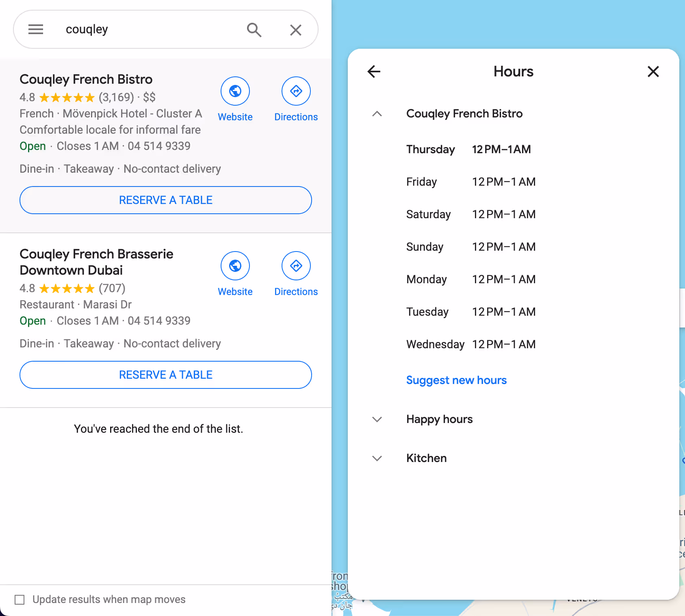Expand the Happy hours section
Image resolution: width=685 pixels, height=616 pixels.
tap(377, 419)
